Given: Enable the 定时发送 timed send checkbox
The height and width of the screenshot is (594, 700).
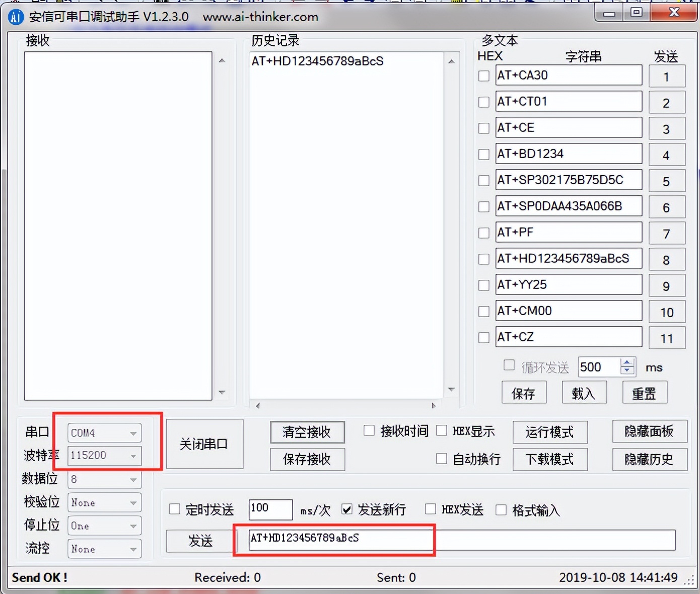Looking at the screenshot, I should point(174,509).
